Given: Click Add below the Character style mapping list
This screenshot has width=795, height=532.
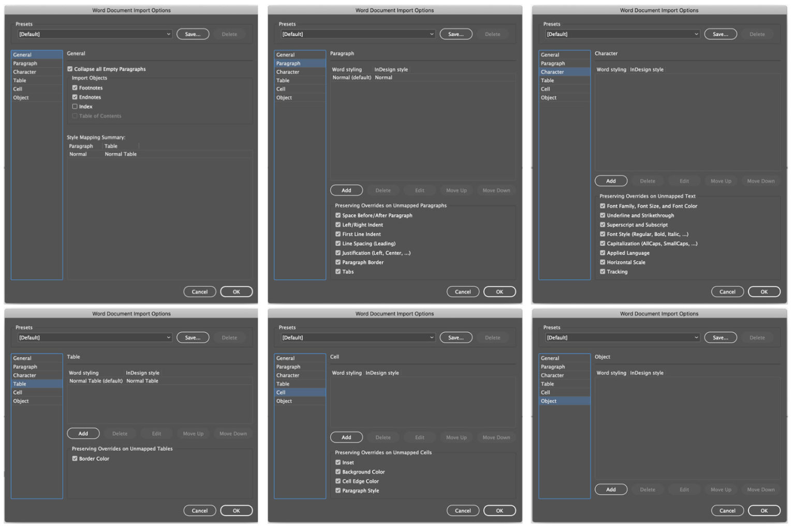Looking at the screenshot, I should [x=611, y=181].
